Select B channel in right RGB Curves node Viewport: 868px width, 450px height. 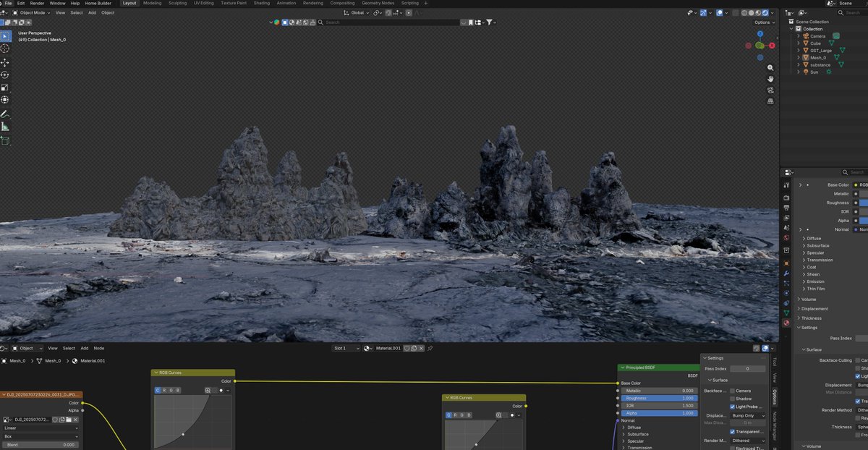(x=469, y=415)
